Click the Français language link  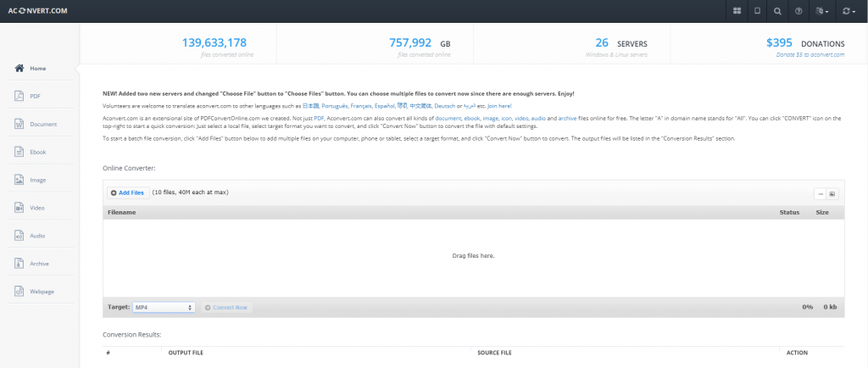[x=361, y=106]
